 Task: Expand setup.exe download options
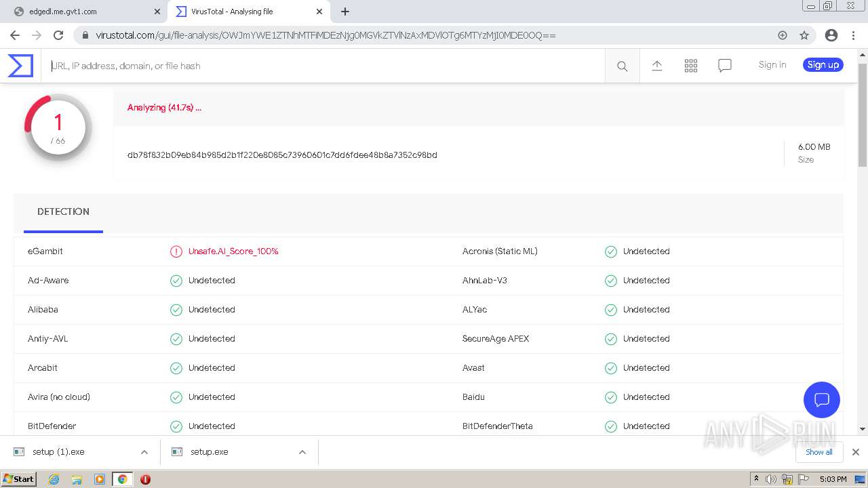[x=302, y=452]
